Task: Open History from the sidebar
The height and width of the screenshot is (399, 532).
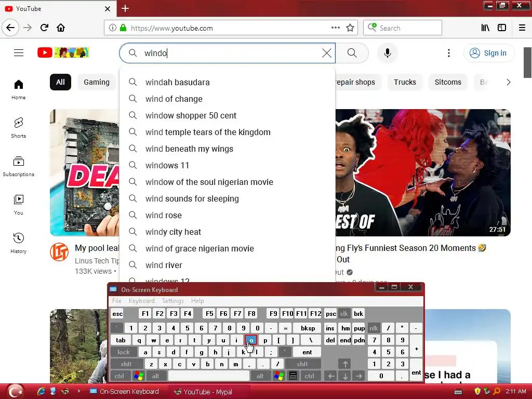Action: (19, 243)
